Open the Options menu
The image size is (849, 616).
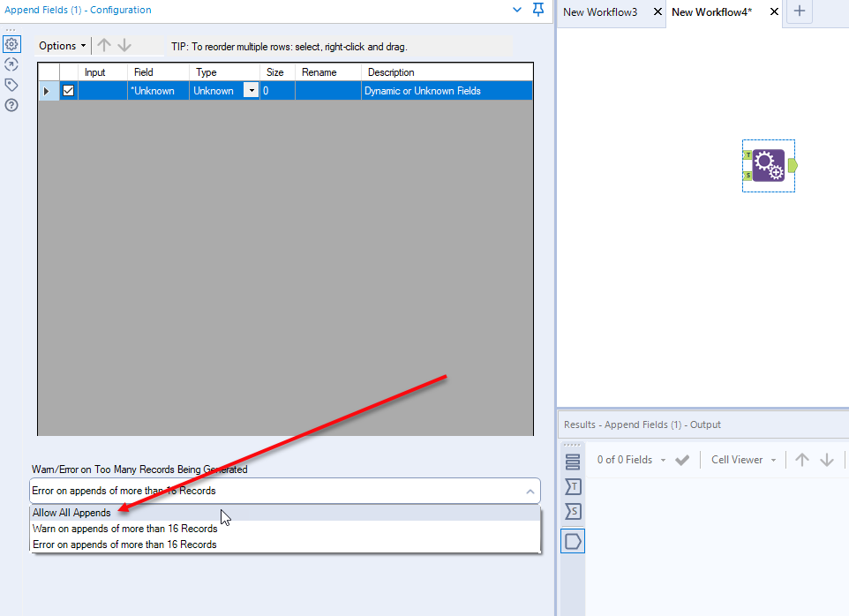pyautogui.click(x=60, y=45)
